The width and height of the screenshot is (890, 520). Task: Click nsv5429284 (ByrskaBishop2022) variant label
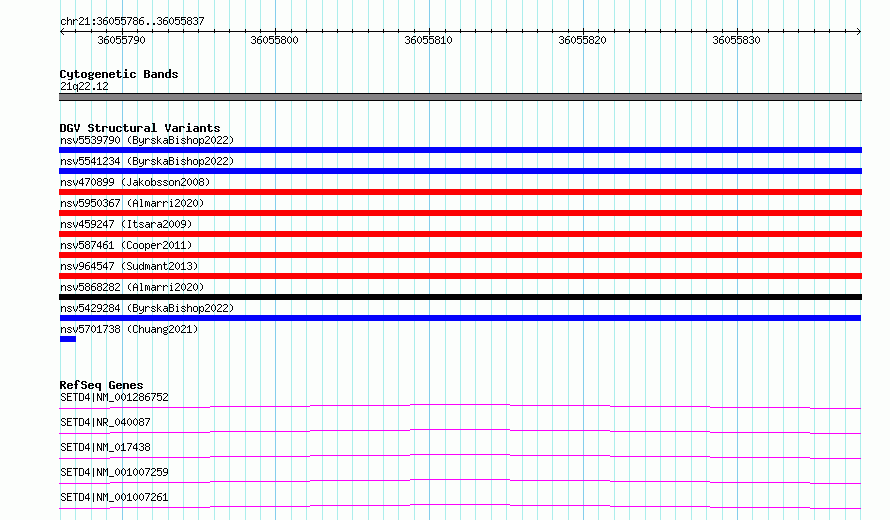(147, 308)
